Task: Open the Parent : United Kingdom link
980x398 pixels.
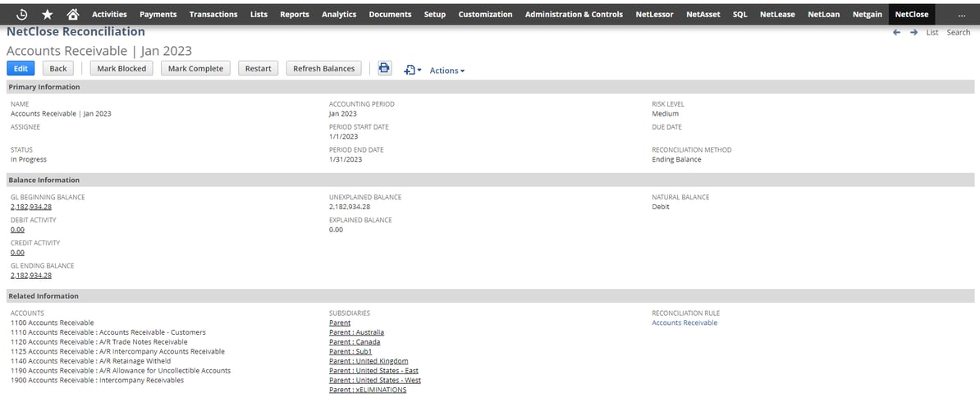Action: click(369, 361)
